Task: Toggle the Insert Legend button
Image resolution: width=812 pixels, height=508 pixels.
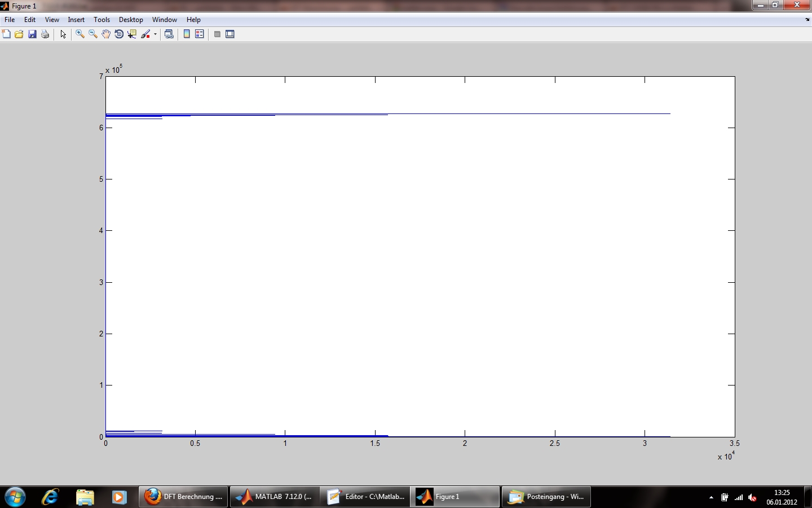Action: coord(200,34)
